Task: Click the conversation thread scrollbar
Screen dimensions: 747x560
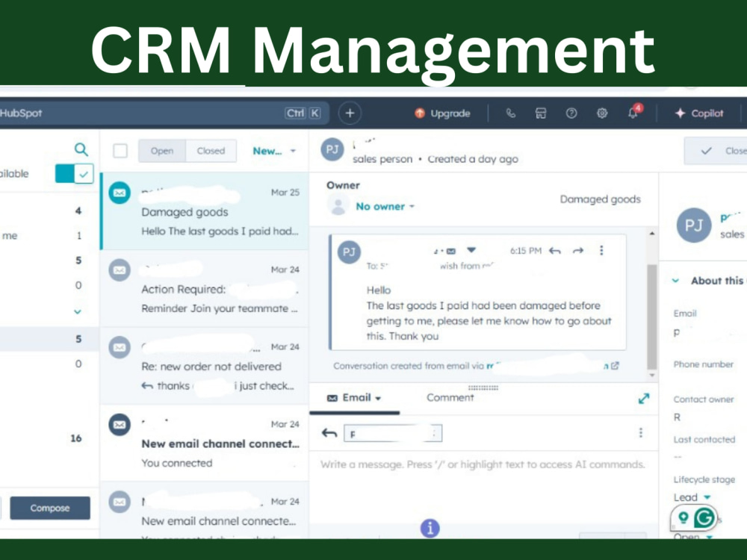Action: [x=652, y=317]
